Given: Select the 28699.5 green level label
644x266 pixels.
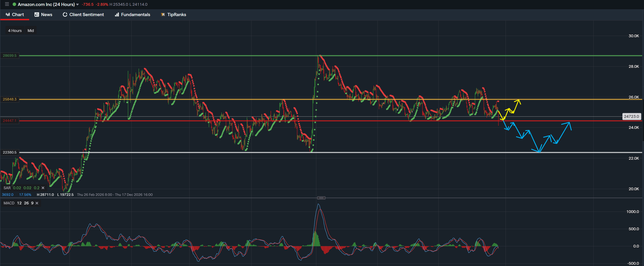Looking at the screenshot, I should (10, 55).
